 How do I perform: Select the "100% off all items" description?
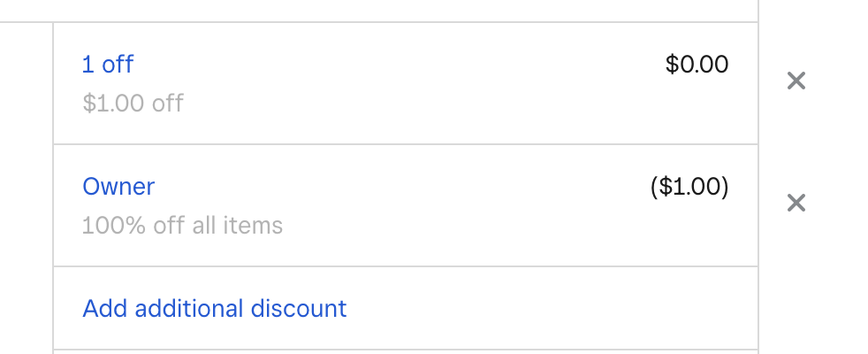point(182,226)
